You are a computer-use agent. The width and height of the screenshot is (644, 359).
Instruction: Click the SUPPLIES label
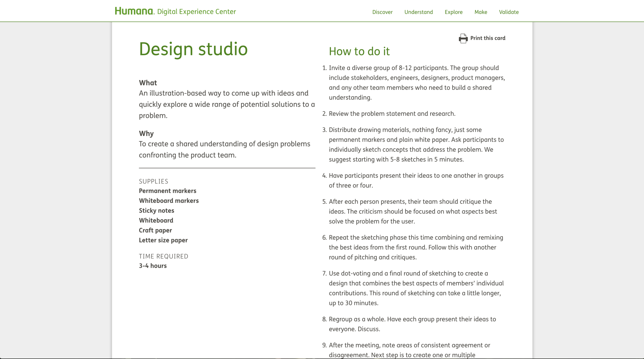click(154, 181)
